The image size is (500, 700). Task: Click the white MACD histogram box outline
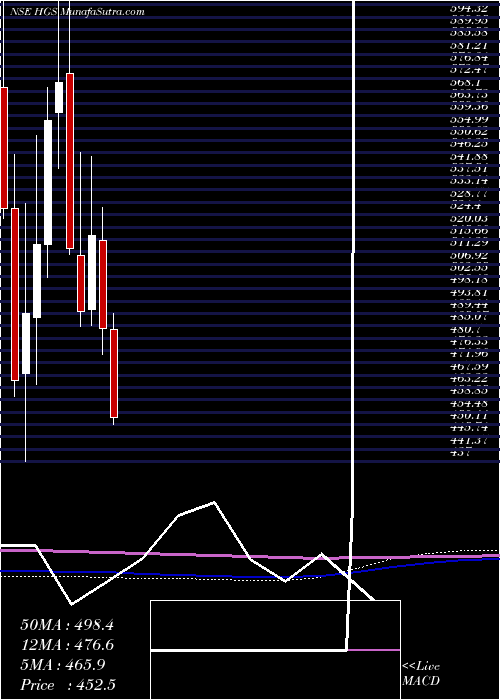click(275, 650)
